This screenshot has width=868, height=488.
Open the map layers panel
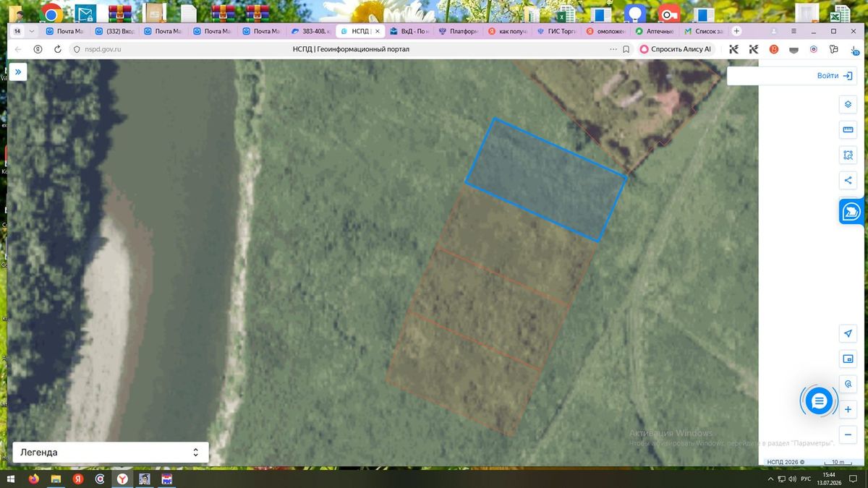pyautogui.click(x=848, y=104)
